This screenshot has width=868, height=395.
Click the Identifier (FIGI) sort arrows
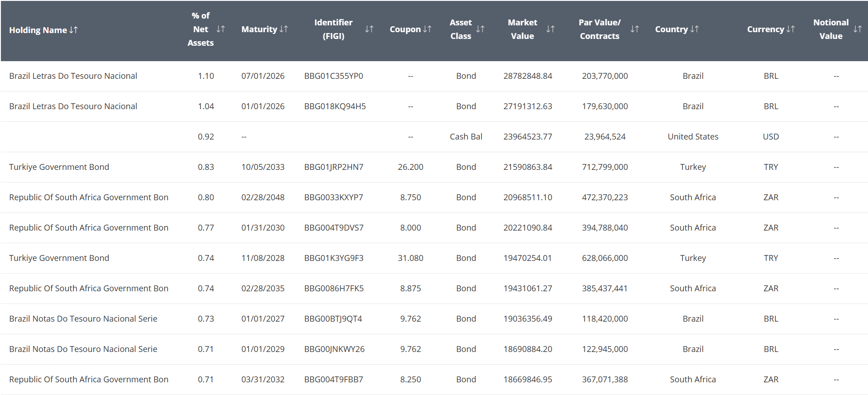tap(369, 29)
